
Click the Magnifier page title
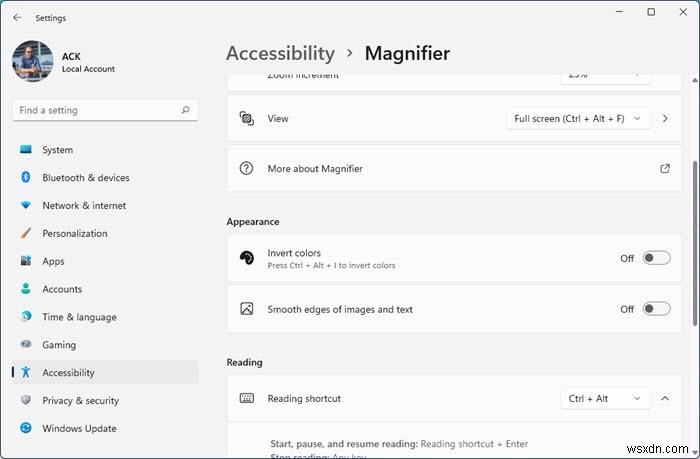pos(407,54)
